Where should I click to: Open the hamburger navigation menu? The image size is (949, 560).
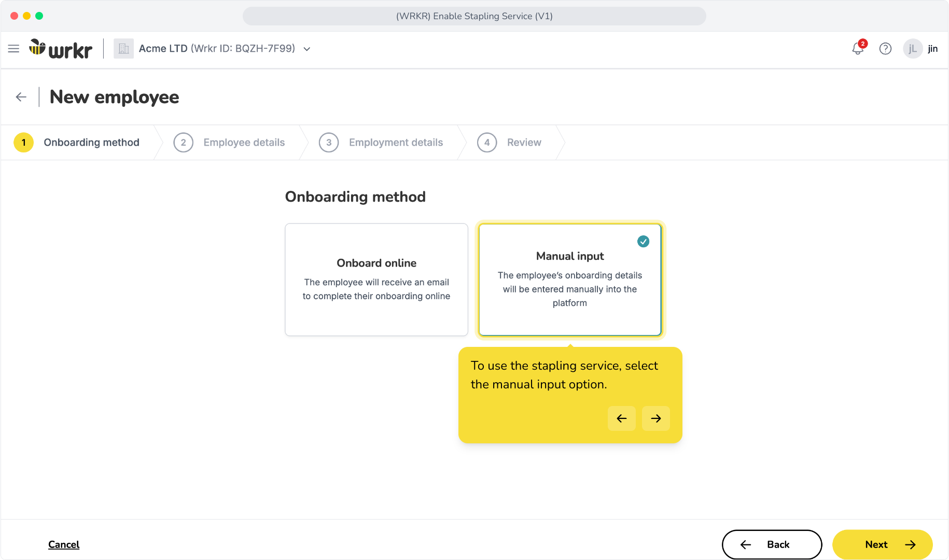[x=14, y=49]
